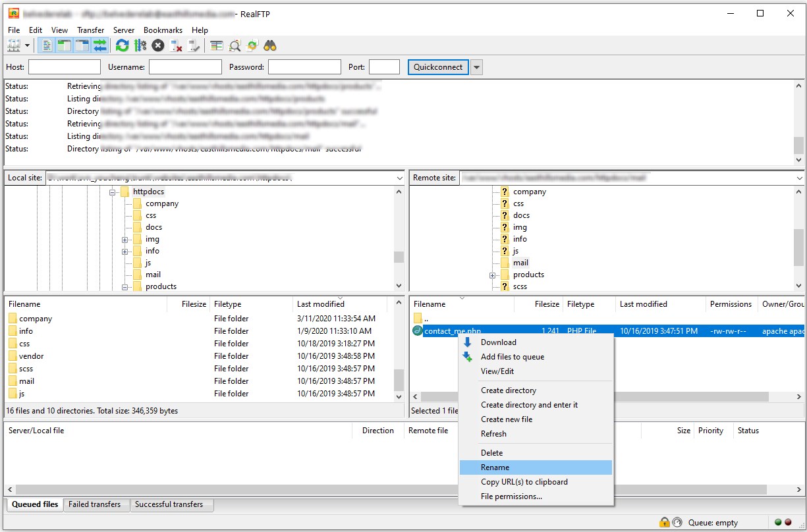Expand the local img folder node

tap(125, 240)
